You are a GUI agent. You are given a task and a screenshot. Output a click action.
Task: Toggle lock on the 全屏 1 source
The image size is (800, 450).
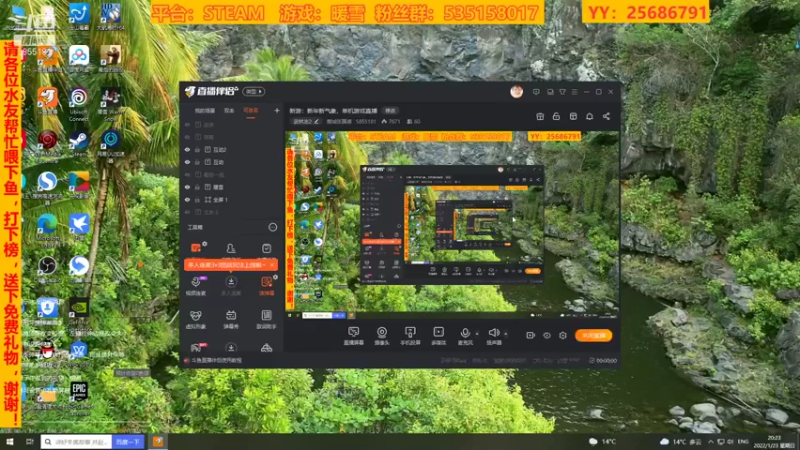click(197, 199)
